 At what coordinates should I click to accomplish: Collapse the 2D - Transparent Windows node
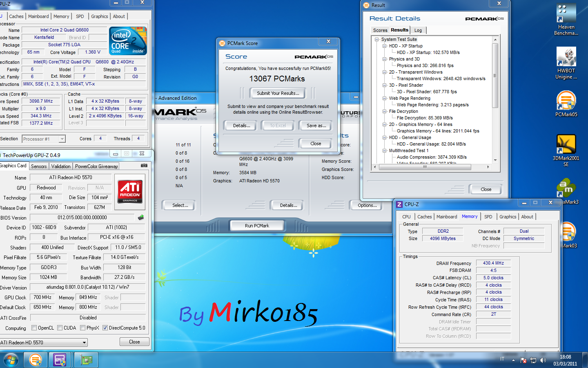(384, 72)
